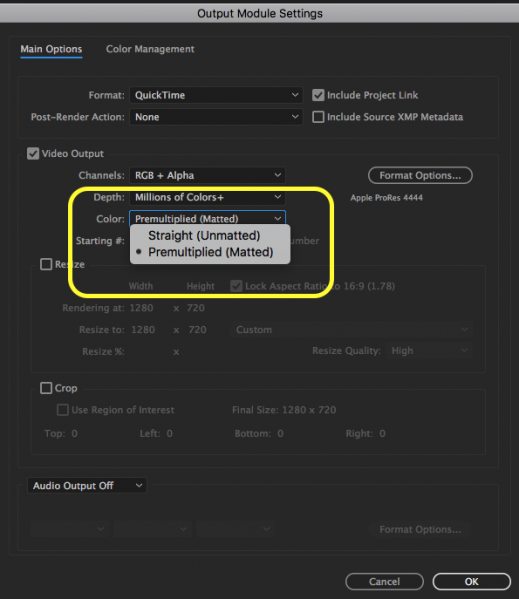
Task: Disable the Video Output checkbox
Action: [x=33, y=154]
